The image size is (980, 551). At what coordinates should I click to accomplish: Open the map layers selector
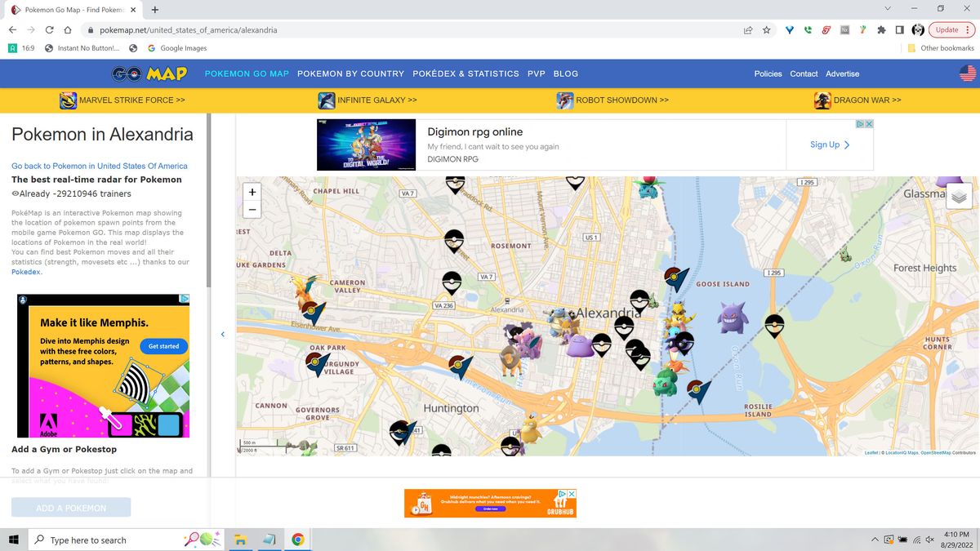click(957, 196)
